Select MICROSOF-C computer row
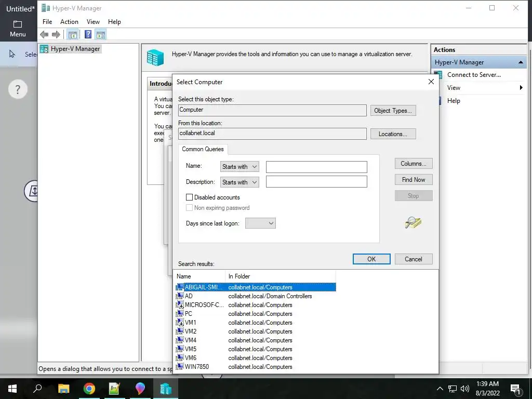This screenshot has width=532, height=399. point(256,304)
